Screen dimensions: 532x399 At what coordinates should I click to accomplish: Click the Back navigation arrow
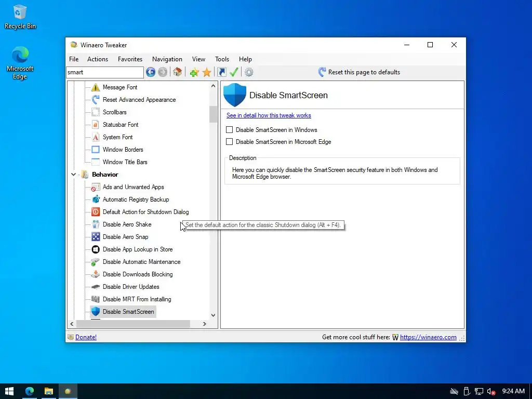click(151, 72)
